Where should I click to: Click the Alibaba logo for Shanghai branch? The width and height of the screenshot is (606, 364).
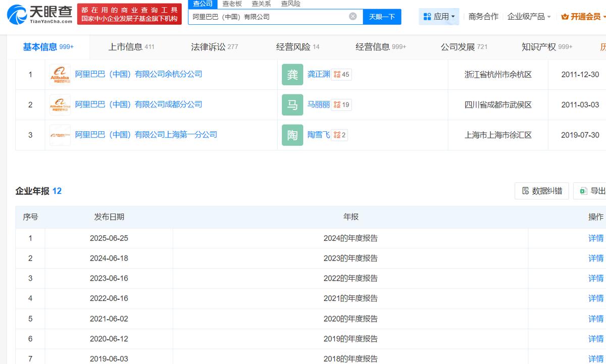(x=60, y=135)
